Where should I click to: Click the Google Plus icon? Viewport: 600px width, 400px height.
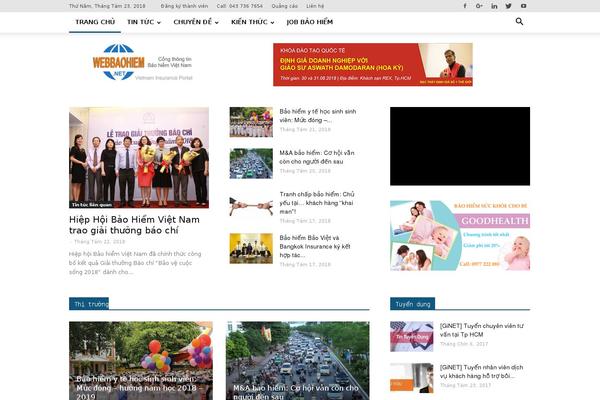[479, 5]
